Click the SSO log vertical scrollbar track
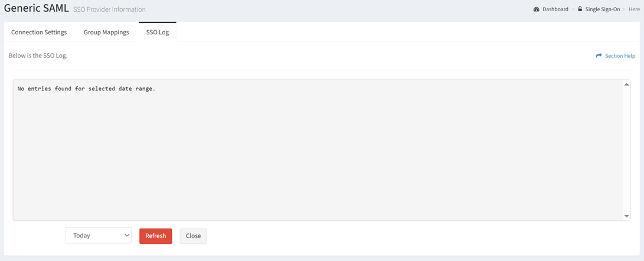This screenshot has height=261, width=644. click(x=626, y=150)
